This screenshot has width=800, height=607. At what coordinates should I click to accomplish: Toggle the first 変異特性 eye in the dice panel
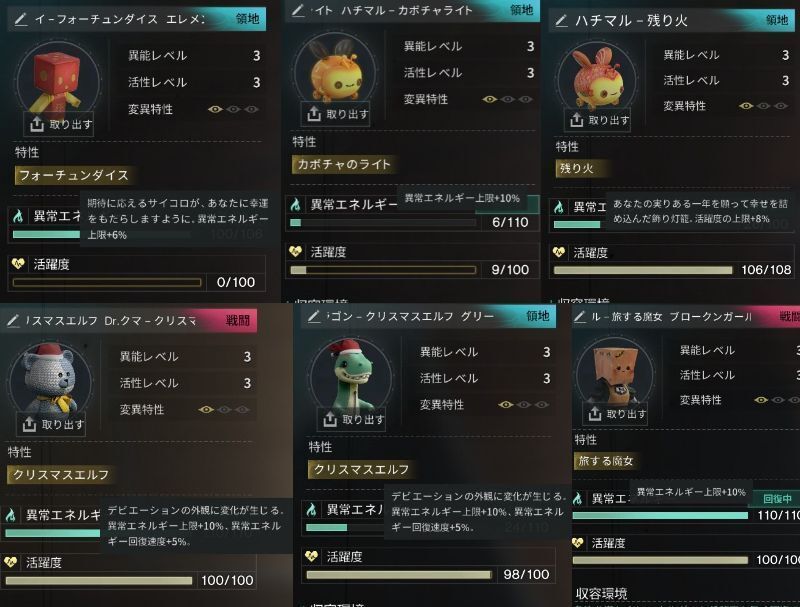click(x=215, y=109)
